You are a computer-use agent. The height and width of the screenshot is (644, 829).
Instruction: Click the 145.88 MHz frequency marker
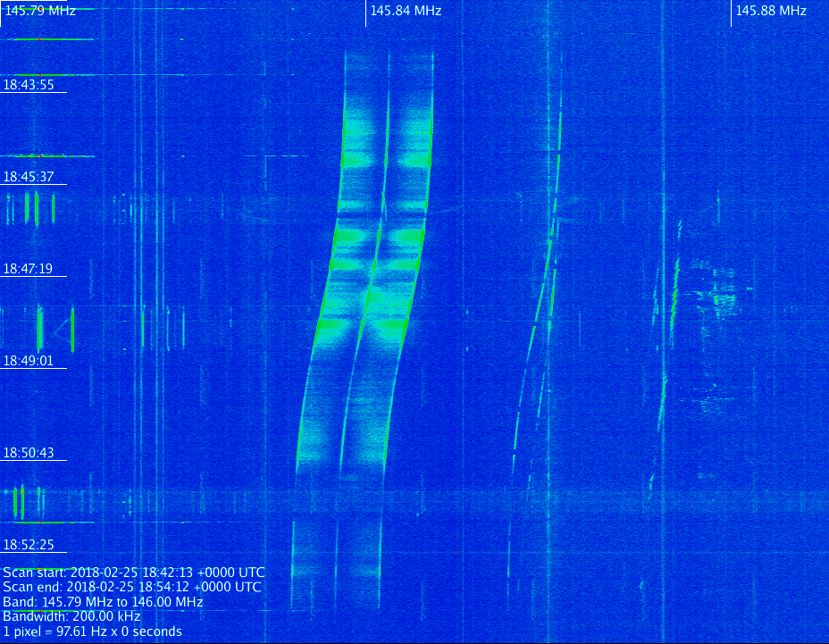click(x=770, y=11)
